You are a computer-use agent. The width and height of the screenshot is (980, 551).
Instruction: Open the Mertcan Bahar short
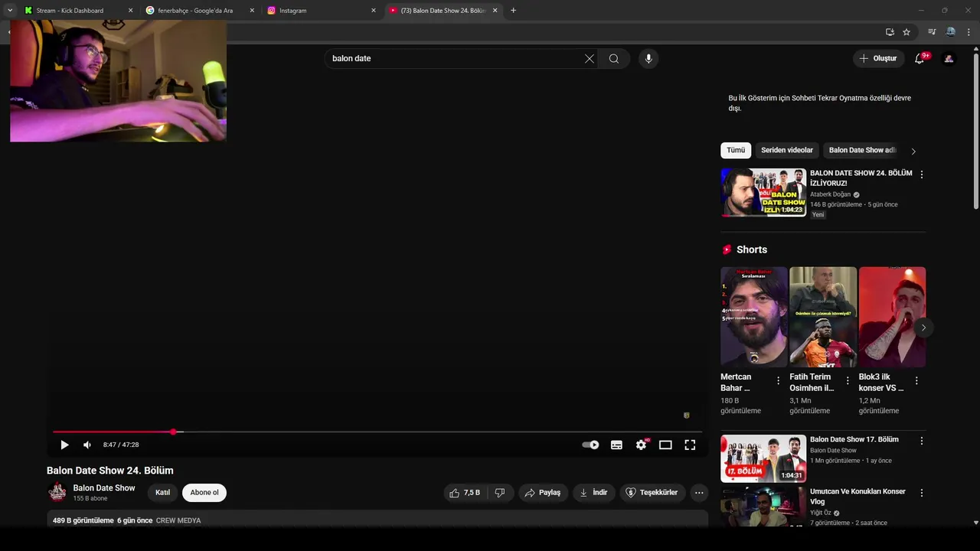click(754, 317)
